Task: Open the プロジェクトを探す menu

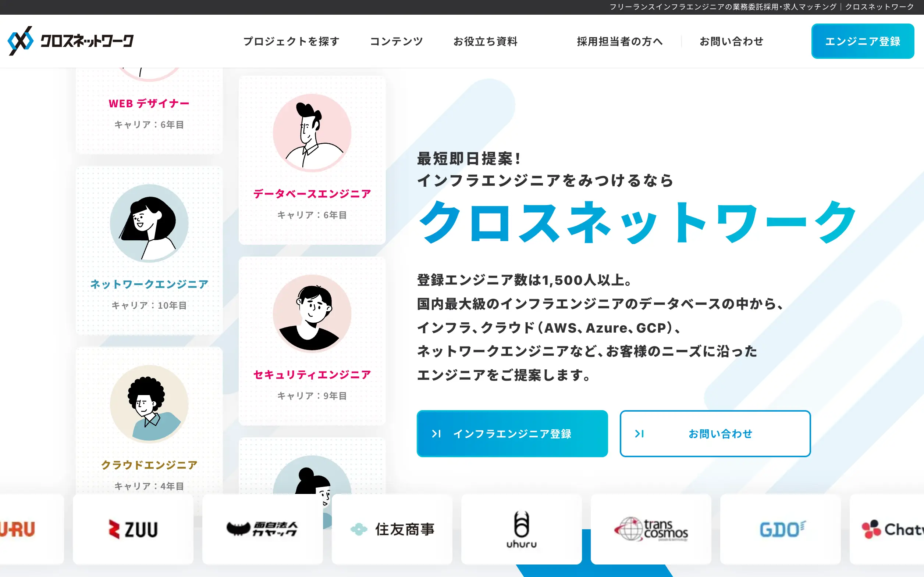Action: pos(292,41)
